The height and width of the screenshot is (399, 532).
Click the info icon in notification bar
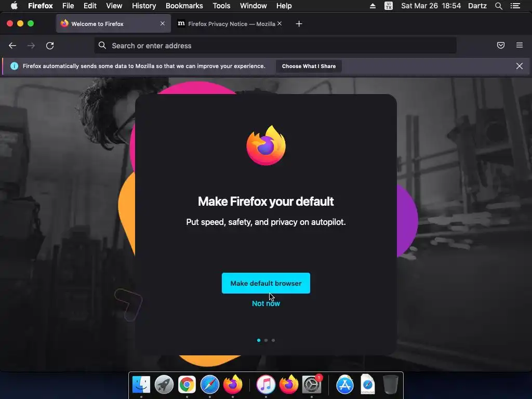pos(14,66)
